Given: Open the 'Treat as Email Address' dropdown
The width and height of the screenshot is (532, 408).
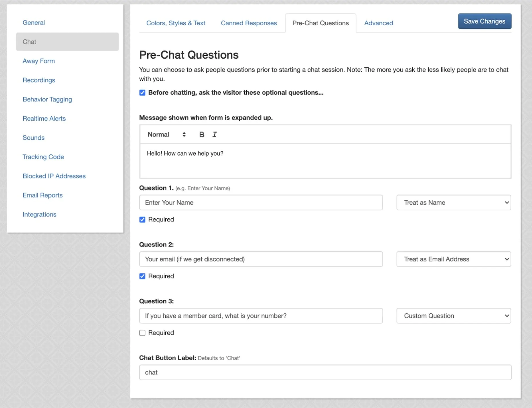Looking at the screenshot, I should (453, 259).
